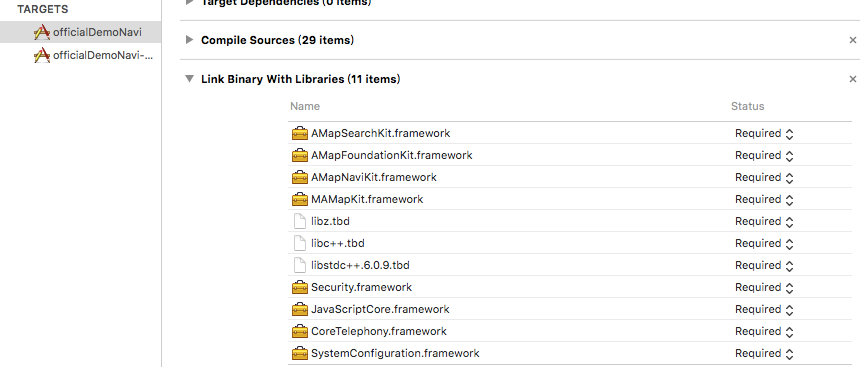Click the officialDemoNavi target app icon
Screen dimensions: 863x367
coord(42,32)
